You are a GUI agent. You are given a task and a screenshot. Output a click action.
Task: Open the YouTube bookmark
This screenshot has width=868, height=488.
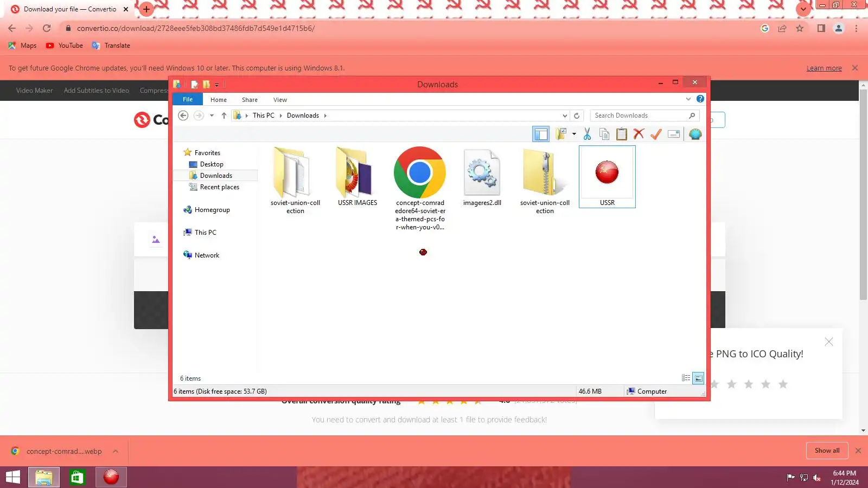[x=65, y=46]
